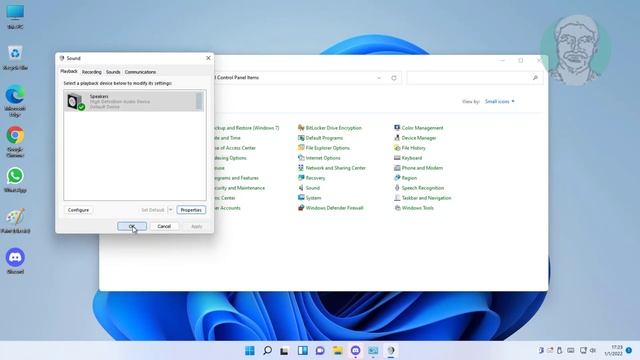Close the Sound dialog
The image size is (640, 360).
pos(208,58)
